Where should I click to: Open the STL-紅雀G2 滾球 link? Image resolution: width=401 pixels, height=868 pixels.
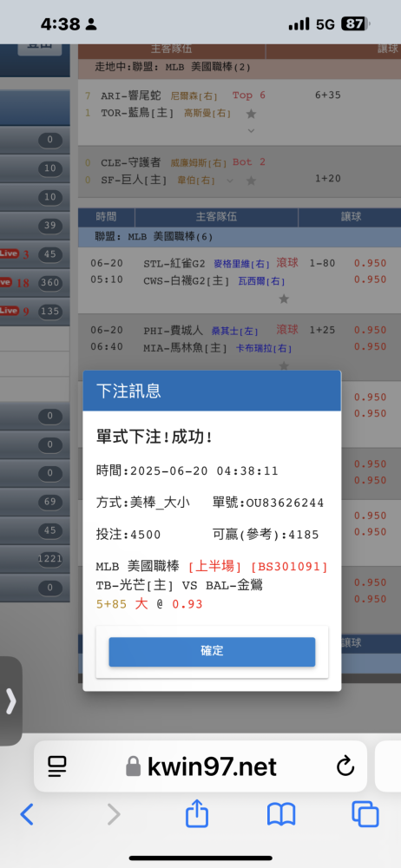(x=287, y=263)
